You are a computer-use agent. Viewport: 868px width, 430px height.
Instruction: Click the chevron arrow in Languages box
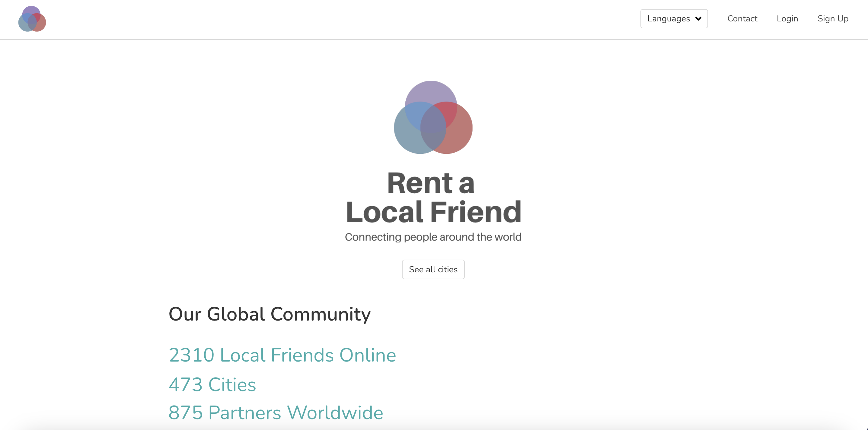coord(698,18)
